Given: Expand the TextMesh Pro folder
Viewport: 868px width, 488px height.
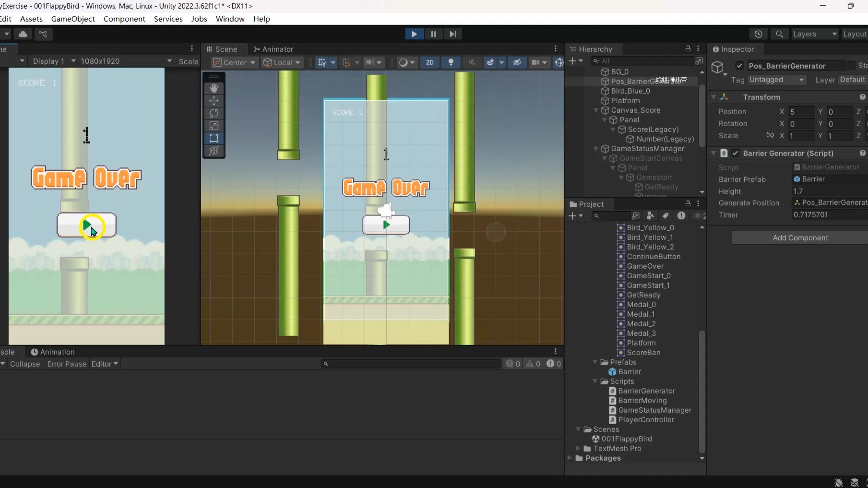Looking at the screenshot, I should tap(578, 449).
